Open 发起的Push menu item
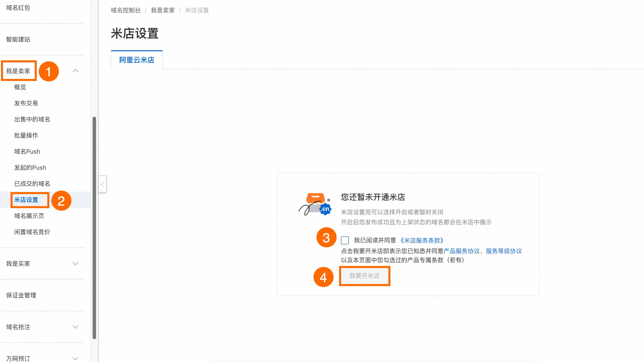 coord(30,167)
